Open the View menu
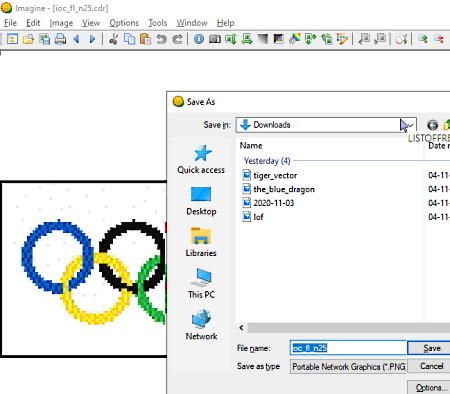450x394 pixels. point(91,23)
